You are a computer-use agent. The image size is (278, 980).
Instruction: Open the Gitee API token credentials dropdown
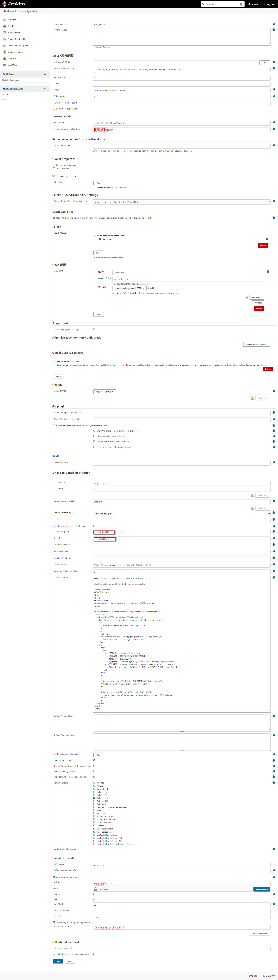[129, 288]
